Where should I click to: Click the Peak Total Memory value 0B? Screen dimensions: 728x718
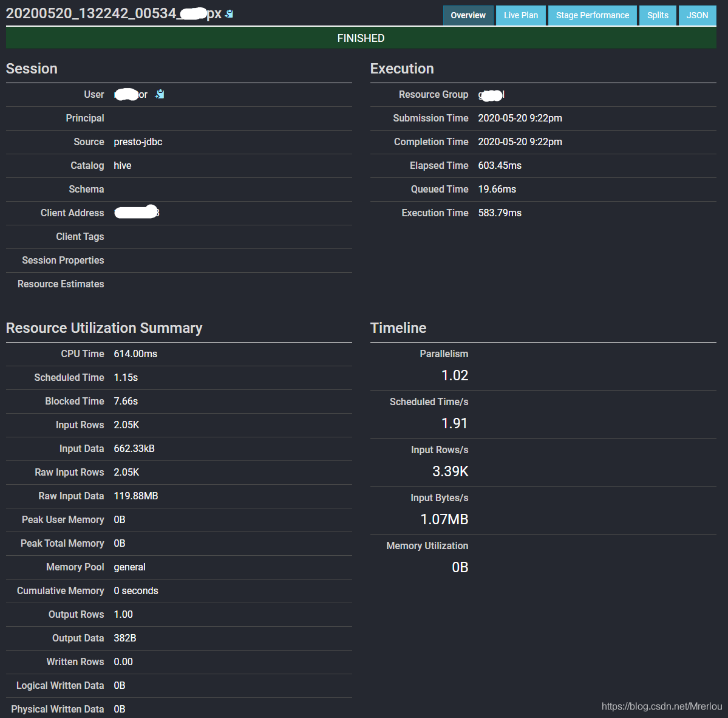(x=120, y=544)
